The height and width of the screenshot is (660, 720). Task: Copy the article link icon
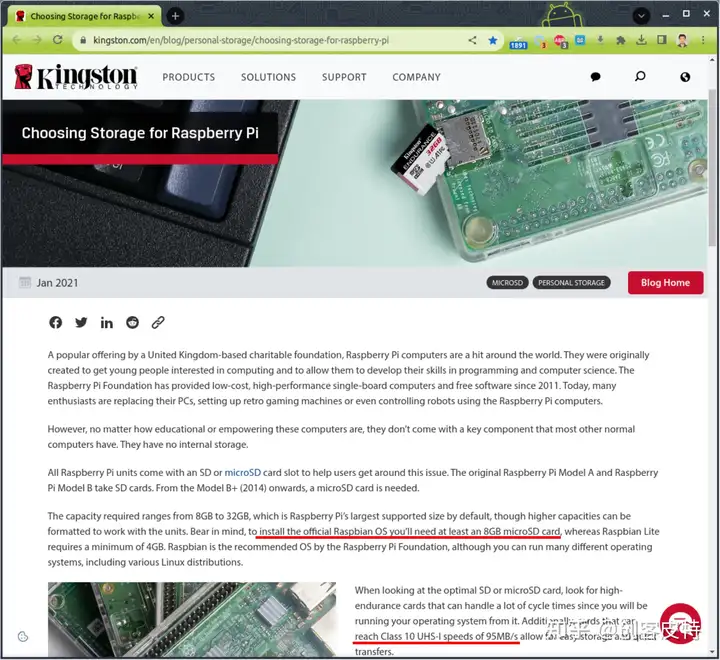coord(158,322)
